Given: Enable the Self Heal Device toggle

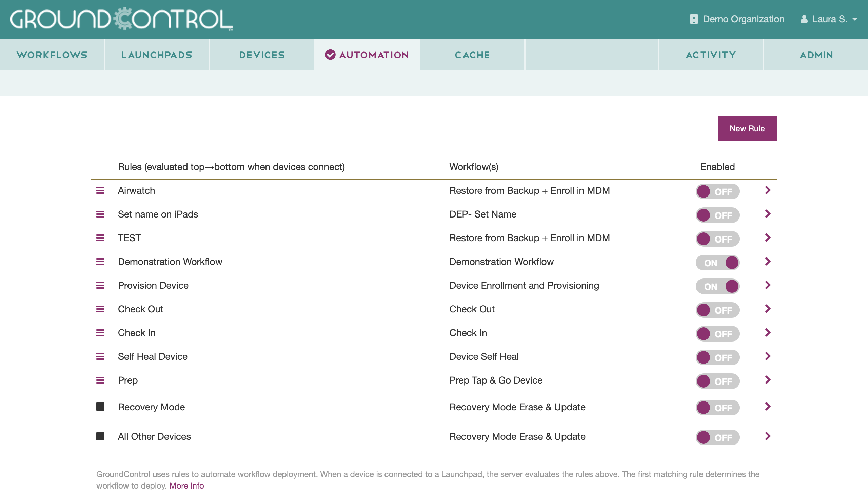Looking at the screenshot, I should pos(717,358).
